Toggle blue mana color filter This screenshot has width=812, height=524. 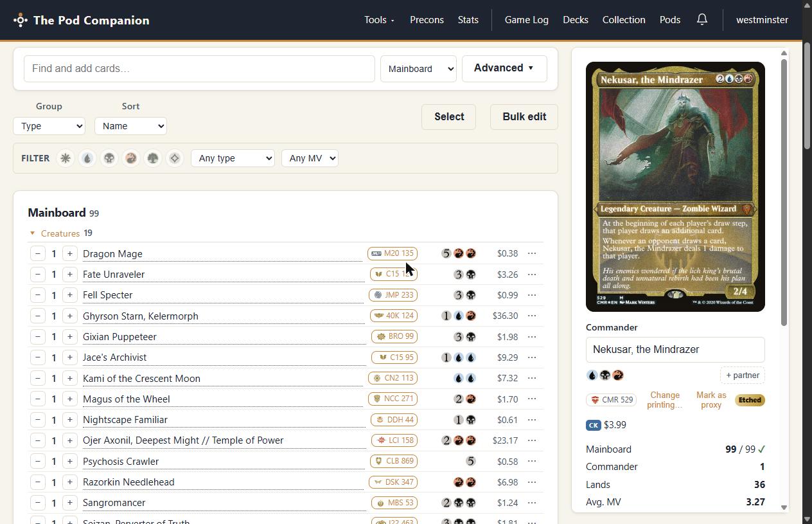pyautogui.click(x=87, y=158)
